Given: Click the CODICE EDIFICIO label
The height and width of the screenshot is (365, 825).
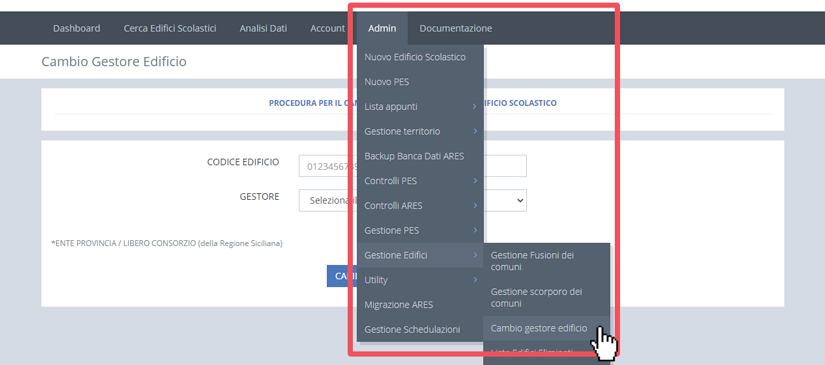Looking at the screenshot, I should coord(243,162).
